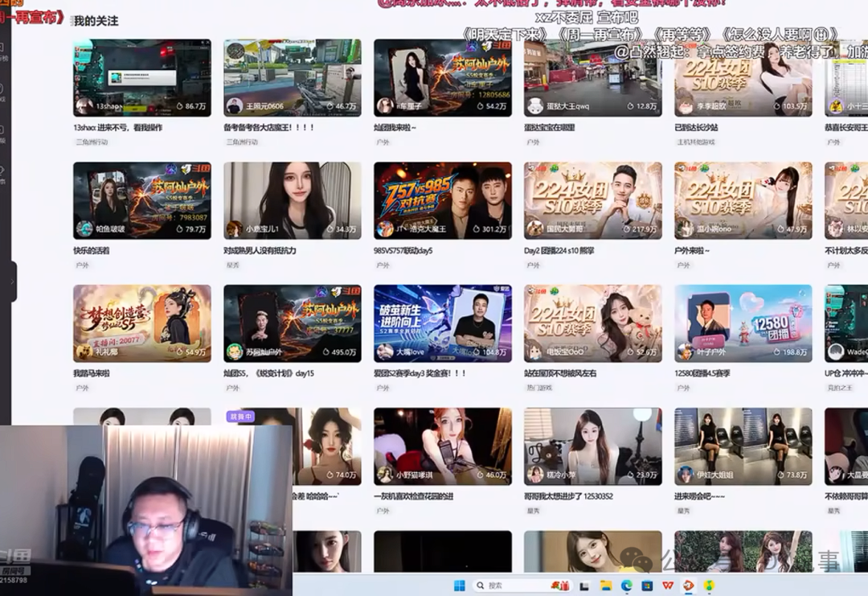This screenshot has height=596, width=868.
Task: Click the 王丽元0606 streamer avatar
Action: [235, 105]
